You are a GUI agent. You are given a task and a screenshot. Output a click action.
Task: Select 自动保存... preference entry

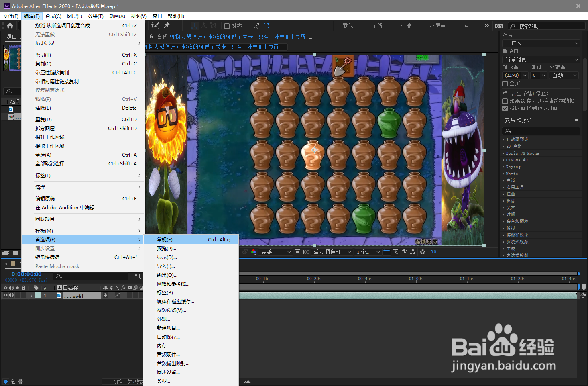(191, 337)
